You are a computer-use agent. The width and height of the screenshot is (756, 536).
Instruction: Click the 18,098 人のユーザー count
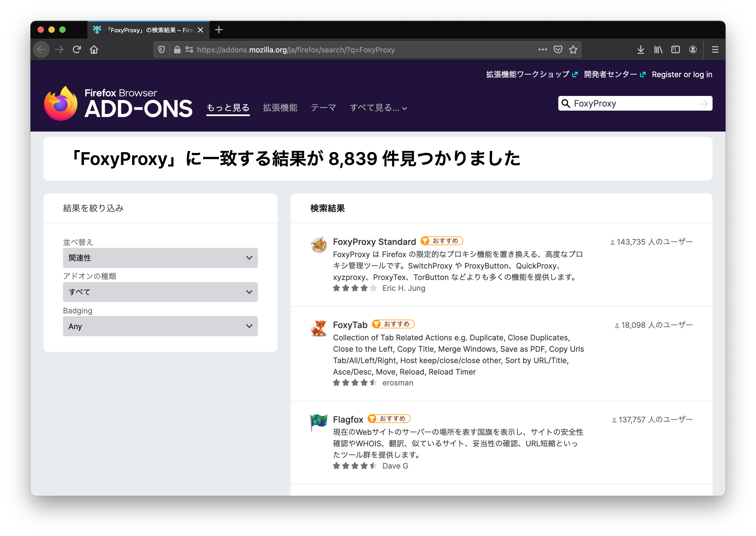(654, 325)
